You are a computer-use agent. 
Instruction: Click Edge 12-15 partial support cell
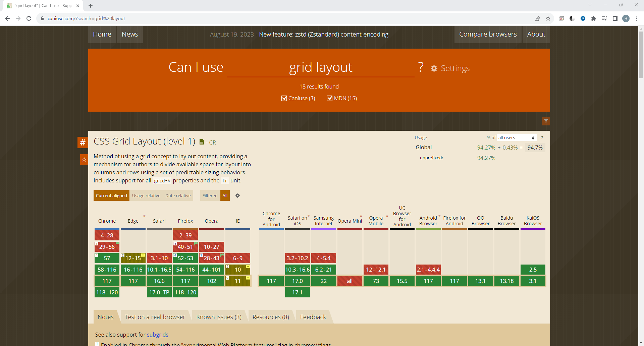pyautogui.click(x=133, y=258)
